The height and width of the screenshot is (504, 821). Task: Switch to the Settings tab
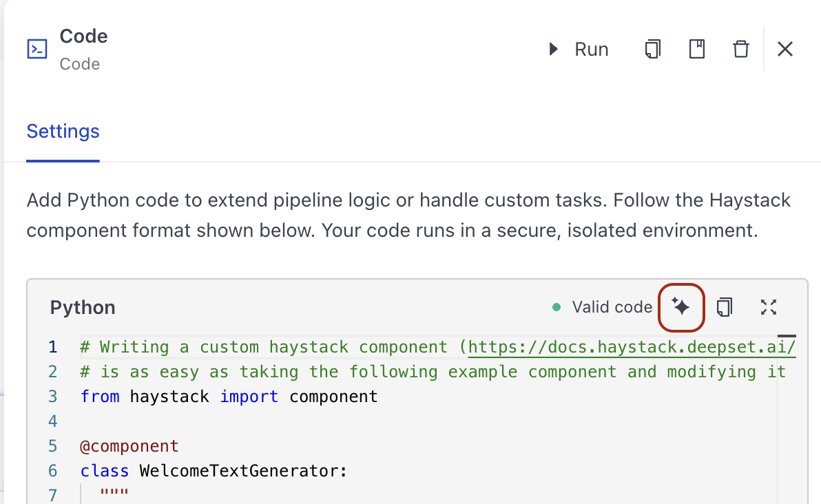[x=63, y=131]
